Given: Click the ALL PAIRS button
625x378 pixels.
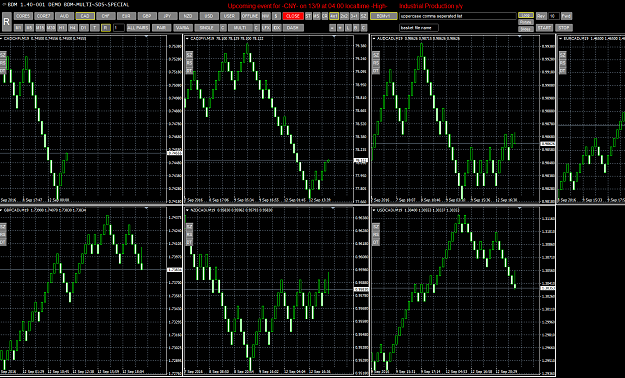Looking at the screenshot, I should (x=138, y=28).
